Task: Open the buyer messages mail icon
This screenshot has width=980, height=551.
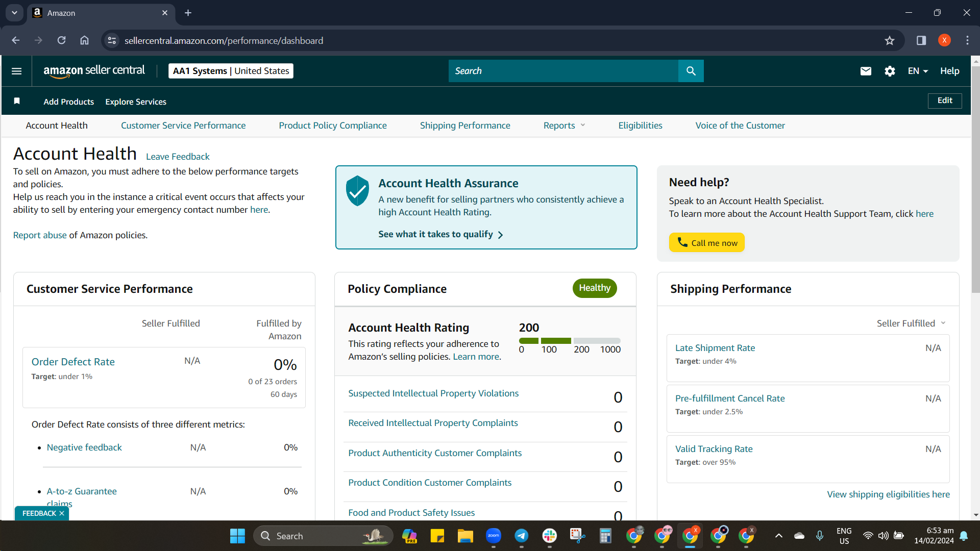Action: tap(866, 71)
